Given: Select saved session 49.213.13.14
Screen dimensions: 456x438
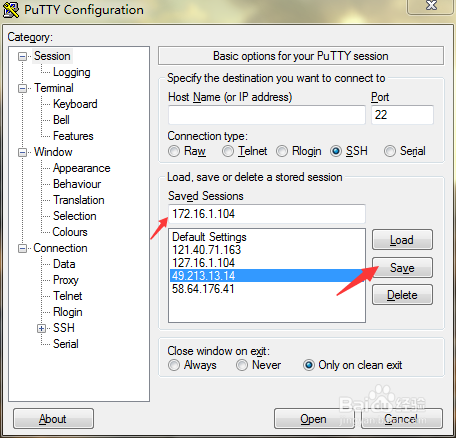Looking at the screenshot, I should pos(267,276).
